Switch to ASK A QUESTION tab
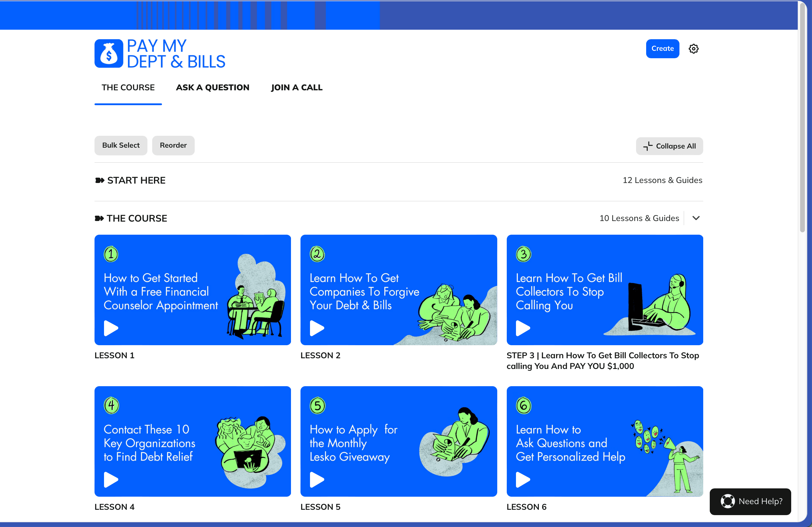This screenshot has height=527, width=812. [213, 88]
